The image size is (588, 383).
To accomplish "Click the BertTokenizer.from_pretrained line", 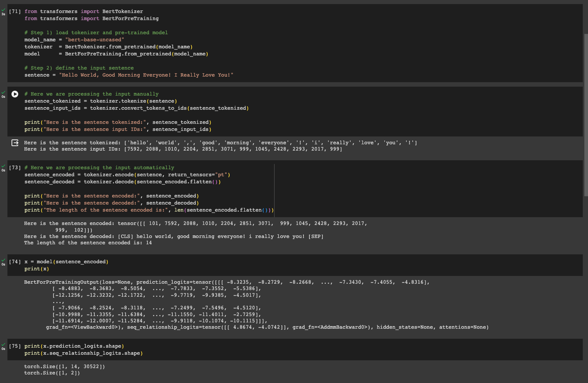I will tap(108, 47).
